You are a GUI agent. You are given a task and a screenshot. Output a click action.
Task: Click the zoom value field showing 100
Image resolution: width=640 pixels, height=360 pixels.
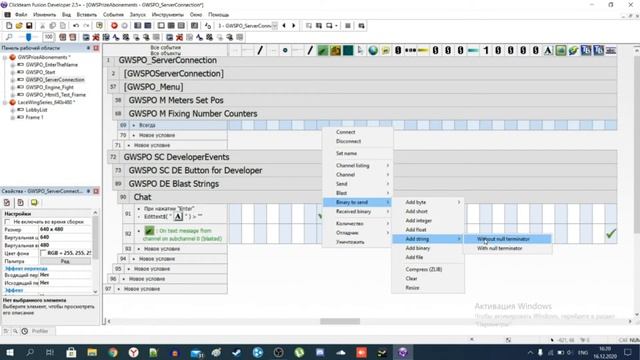[x=49, y=37]
